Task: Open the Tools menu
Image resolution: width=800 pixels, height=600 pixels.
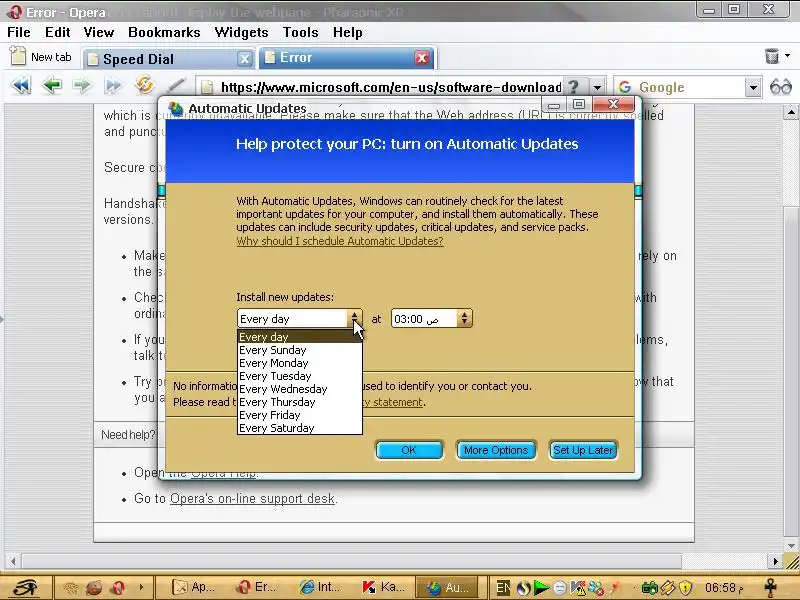Action: pyautogui.click(x=301, y=32)
